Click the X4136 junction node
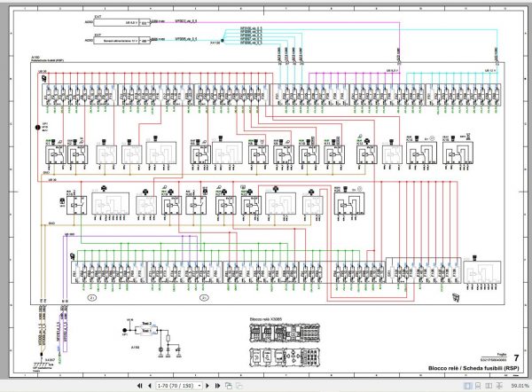 (223, 41)
